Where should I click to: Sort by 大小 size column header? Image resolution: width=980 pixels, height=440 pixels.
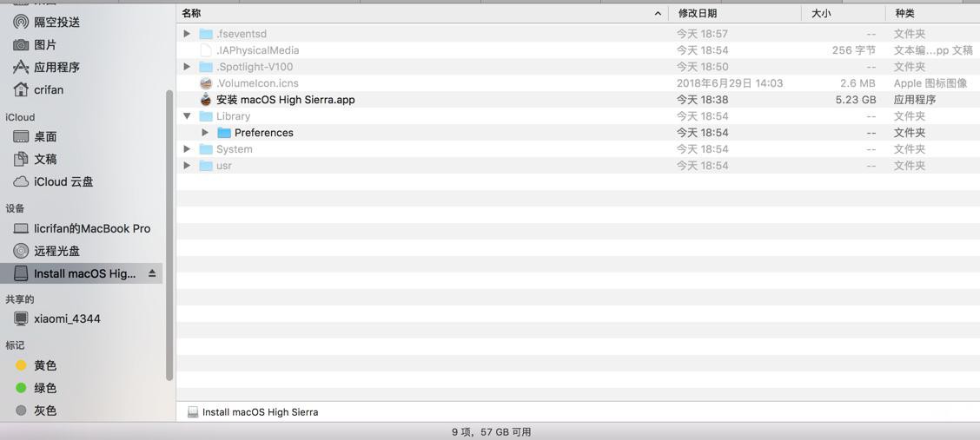click(843, 13)
